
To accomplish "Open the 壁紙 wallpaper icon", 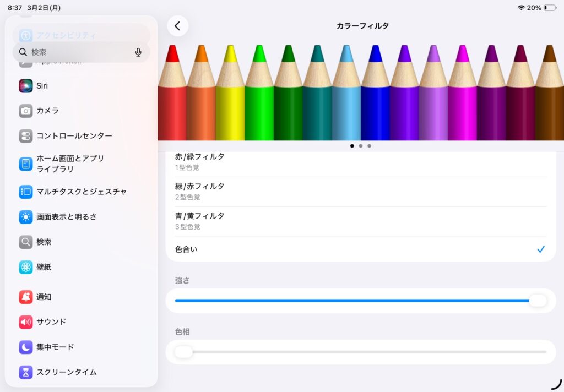I will pyautogui.click(x=26, y=267).
